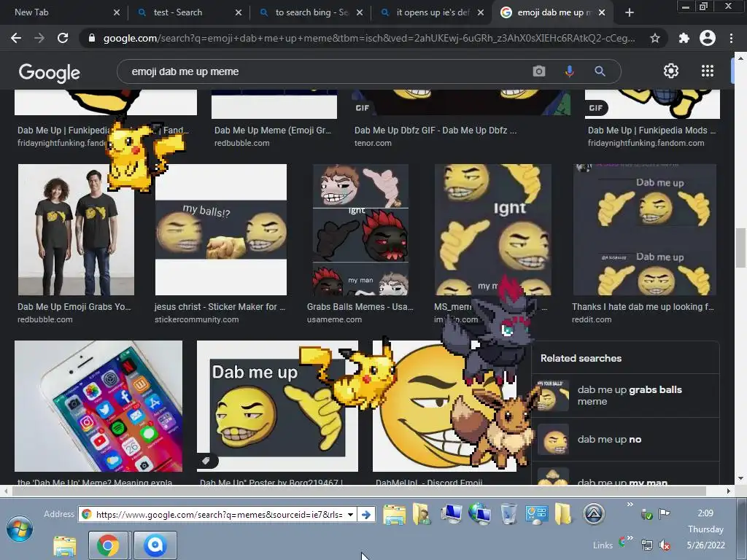Switch to Chrome taskbar button
Screen dimensions: 747x560
(108, 545)
